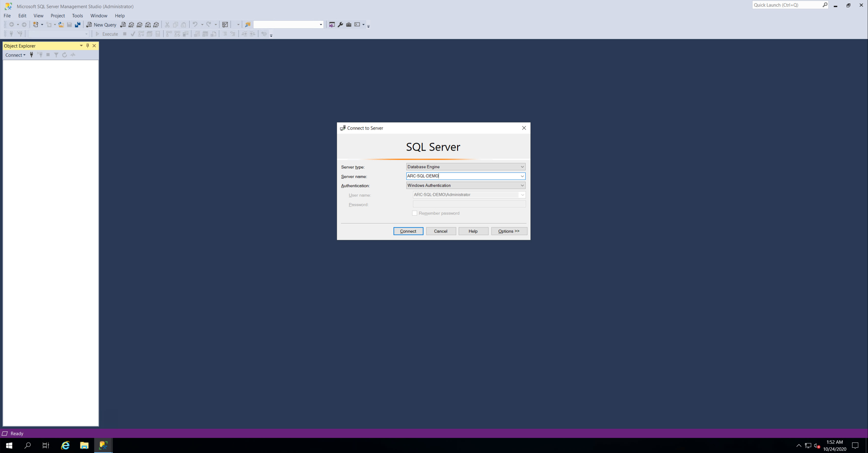The image size is (868, 453).
Task: Click the Options >> button
Action: (x=509, y=231)
